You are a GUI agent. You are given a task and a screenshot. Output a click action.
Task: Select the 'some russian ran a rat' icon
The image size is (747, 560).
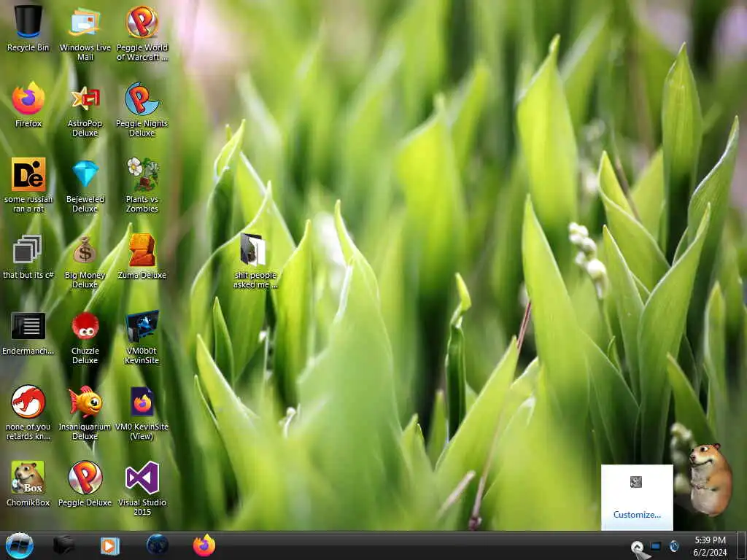[x=28, y=184]
